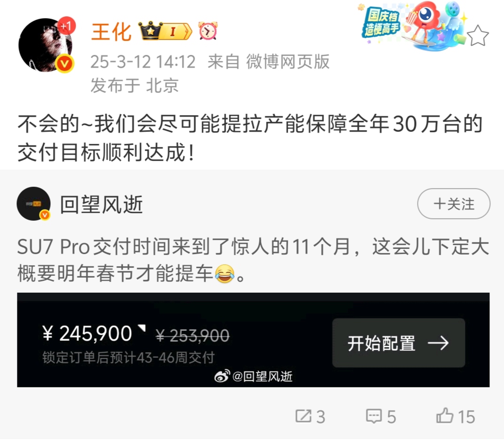Image resolution: width=504 pixels, height=448 pixels.
Task: Open 回望风逝 username link
Action: [101, 204]
